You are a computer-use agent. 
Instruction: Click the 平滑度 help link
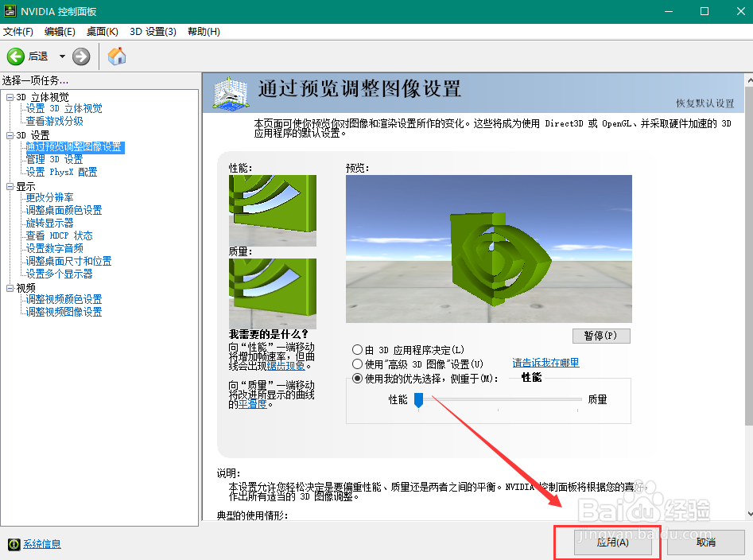pos(253,404)
